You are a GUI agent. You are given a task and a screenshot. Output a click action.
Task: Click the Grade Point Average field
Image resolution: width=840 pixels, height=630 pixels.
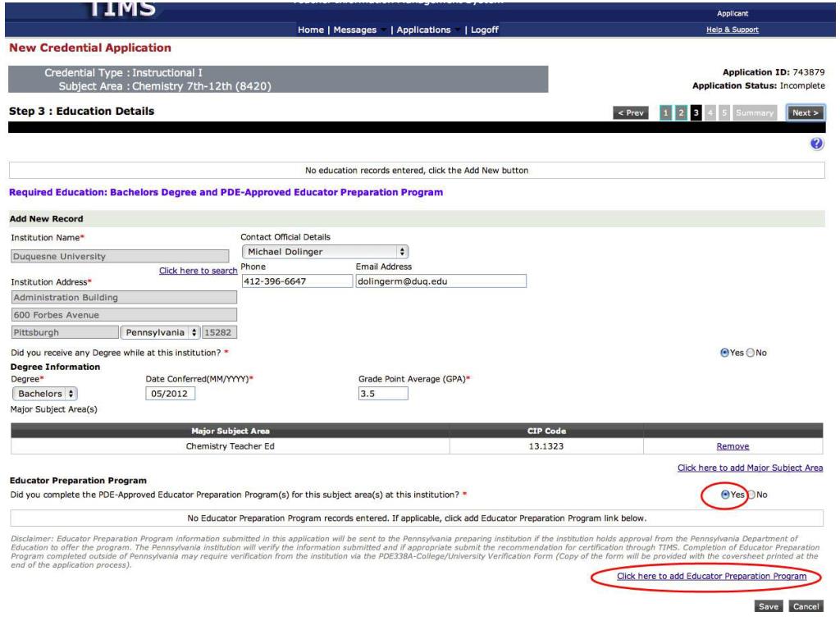383,394
